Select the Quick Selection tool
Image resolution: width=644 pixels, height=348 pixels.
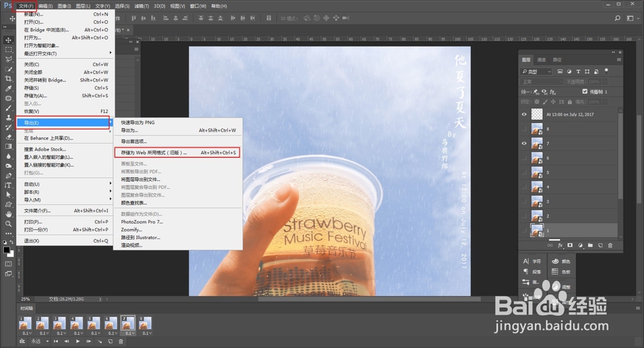[x=8, y=69]
